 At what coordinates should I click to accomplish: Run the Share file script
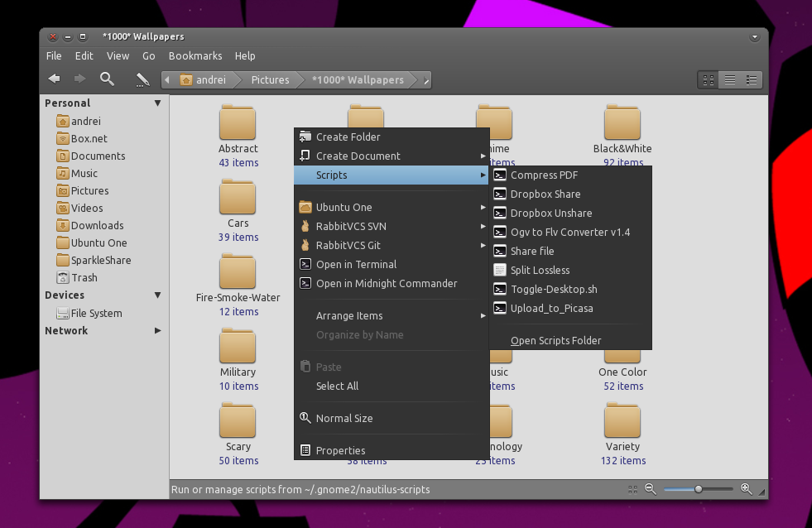(570, 251)
